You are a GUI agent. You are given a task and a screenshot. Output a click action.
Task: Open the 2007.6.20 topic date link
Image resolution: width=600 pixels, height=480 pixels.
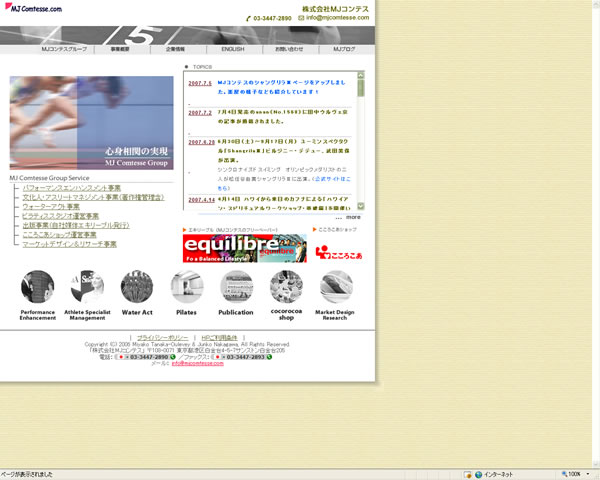201,142
